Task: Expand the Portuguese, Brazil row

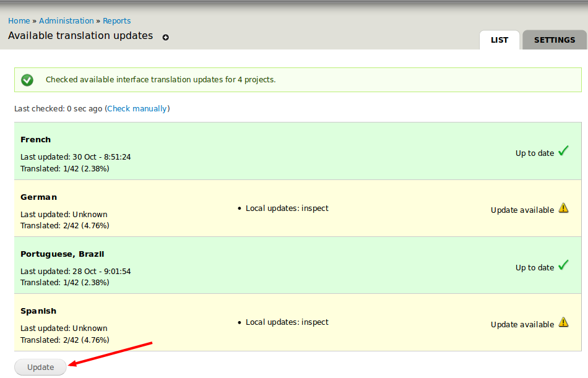Action: point(298,265)
